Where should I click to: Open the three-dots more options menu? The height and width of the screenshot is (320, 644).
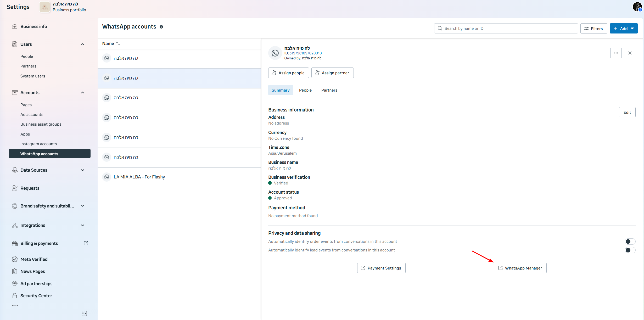click(x=616, y=53)
